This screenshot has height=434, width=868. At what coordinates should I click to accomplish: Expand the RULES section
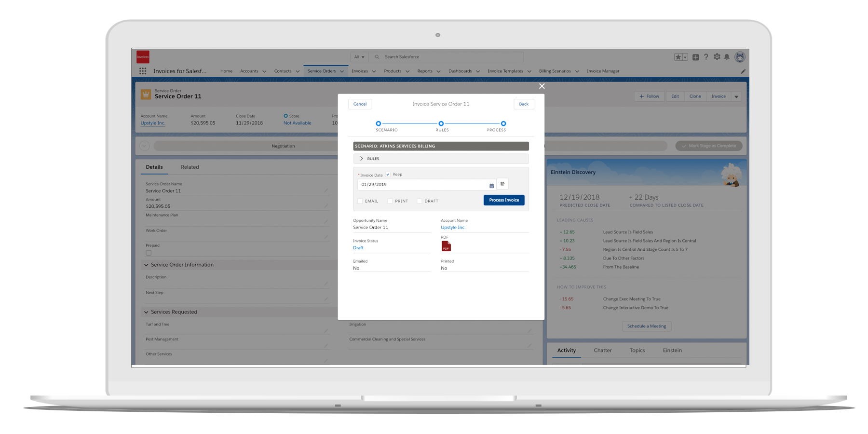(362, 159)
